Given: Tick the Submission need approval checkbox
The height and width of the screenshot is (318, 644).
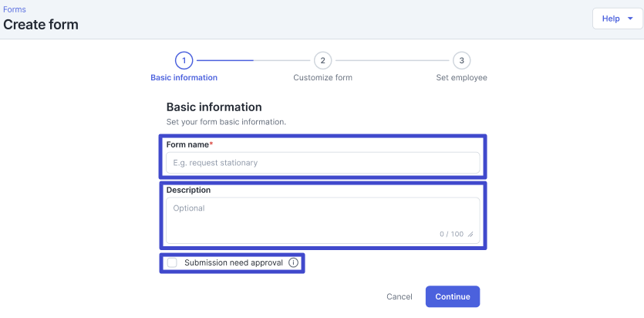Looking at the screenshot, I should (172, 262).
